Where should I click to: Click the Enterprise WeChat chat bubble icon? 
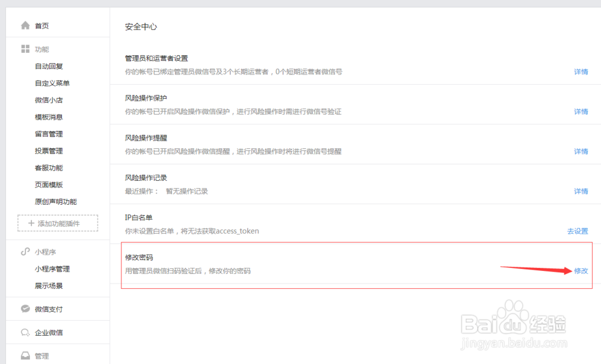tap(24, 332)
